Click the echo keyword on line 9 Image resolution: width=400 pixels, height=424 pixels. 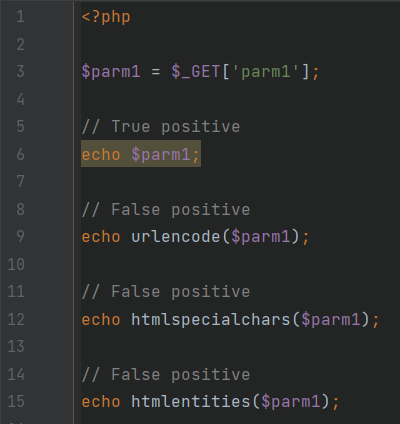pos(101,236)
